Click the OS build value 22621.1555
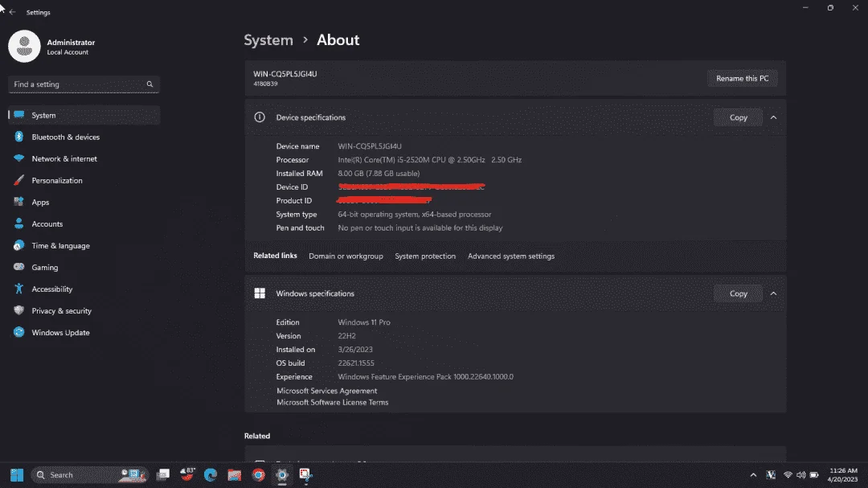 coord(356,363)
